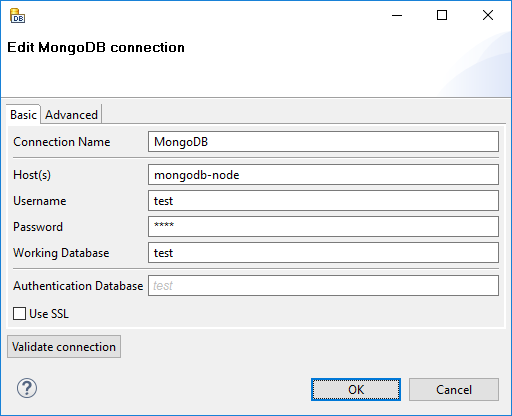Minimize the Edit MongoDB connection dialog
Screen dimensions: 512x416
(397, 15)
